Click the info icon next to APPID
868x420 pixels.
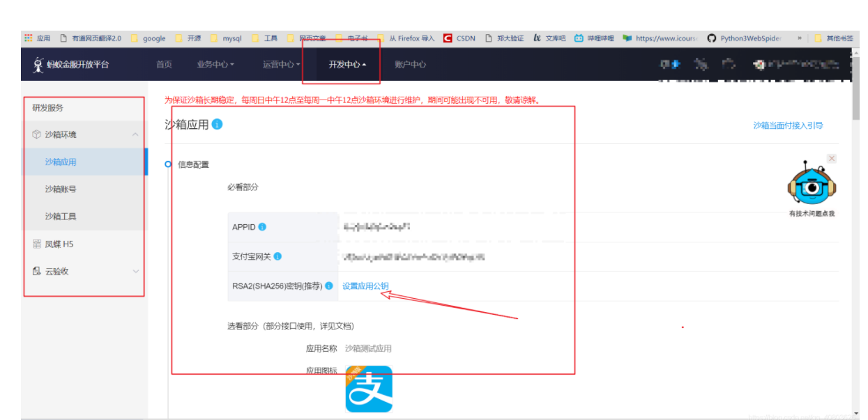coord(262,227)
